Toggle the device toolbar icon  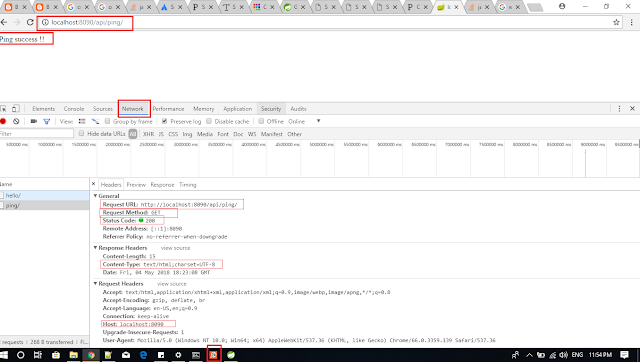(15, 109)
